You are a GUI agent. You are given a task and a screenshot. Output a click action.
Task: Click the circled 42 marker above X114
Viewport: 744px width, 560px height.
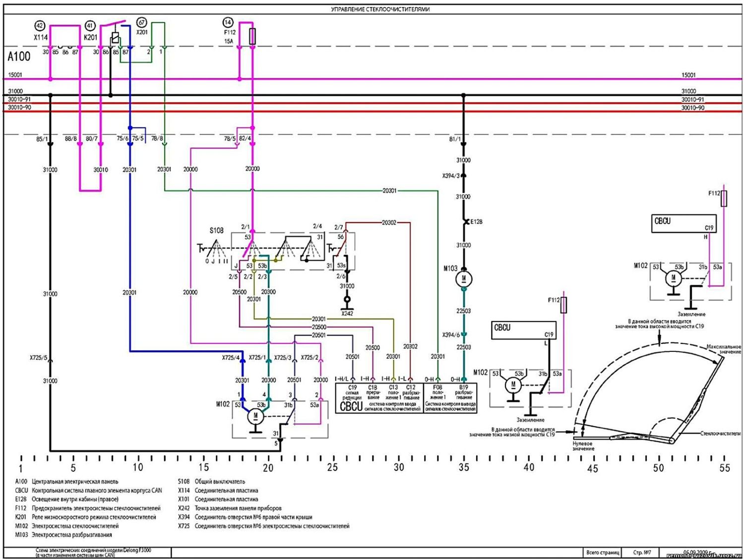[40, 26]
